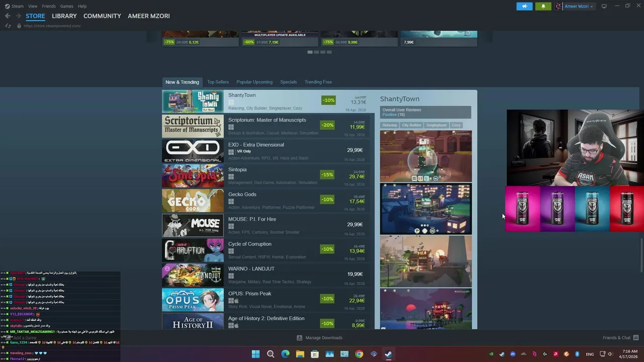Select the first carousel page indicator

(310, 52)
